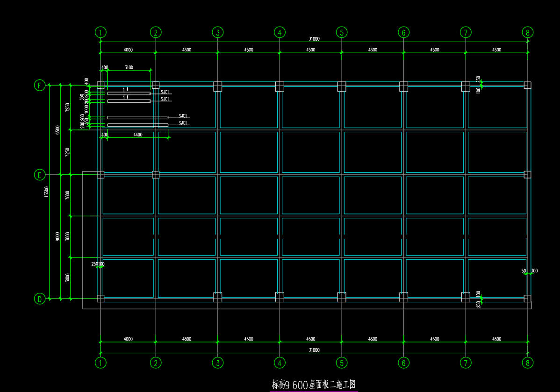Select axis bubble 7 in the bottom row

coord(466,363)
